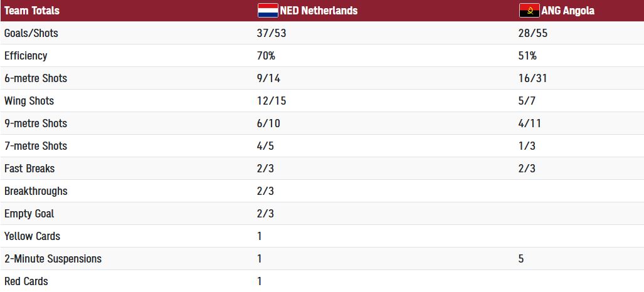Screen dimensions: 644x292
Task: Click the Wing Shots row label
Action: coord(29,101)
